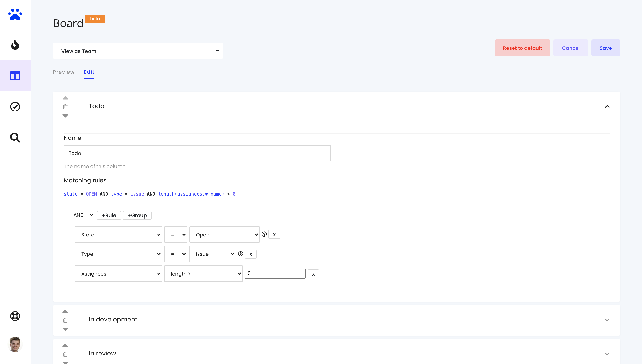Open the Issue value dropdown

[x=213, y=254]
